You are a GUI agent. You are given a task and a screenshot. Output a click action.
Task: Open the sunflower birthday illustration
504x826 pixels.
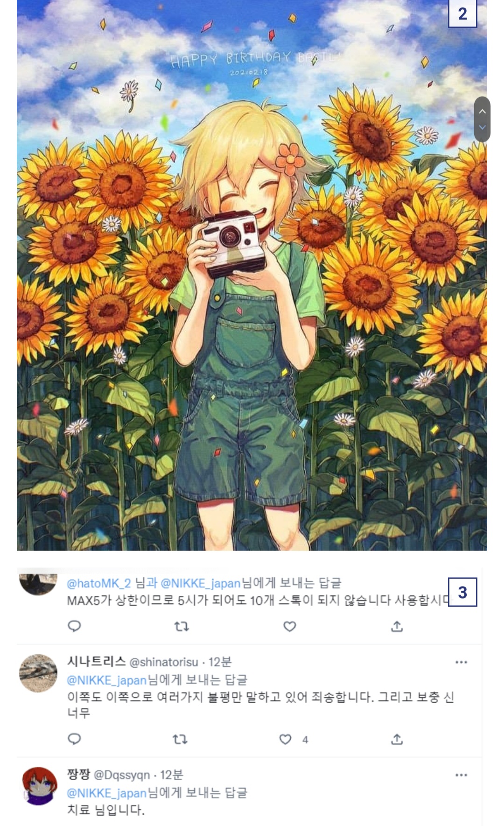(x=252, y=280)
